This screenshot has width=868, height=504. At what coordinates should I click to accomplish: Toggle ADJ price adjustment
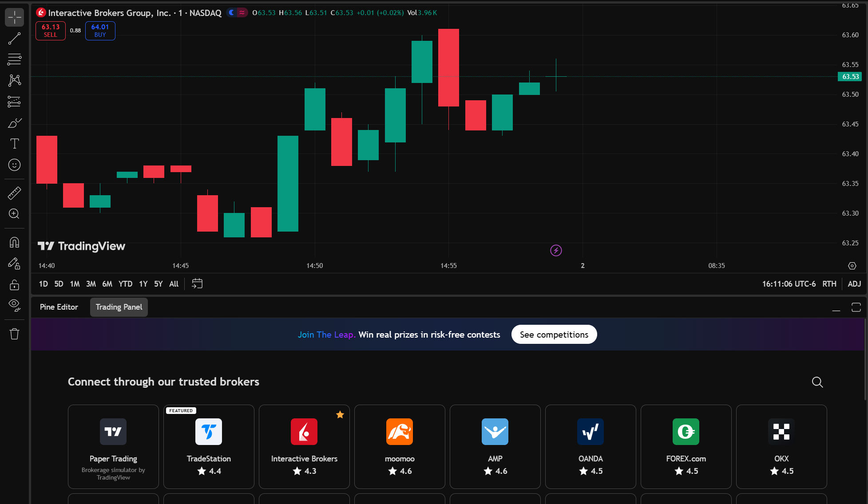tap(854, 284)
